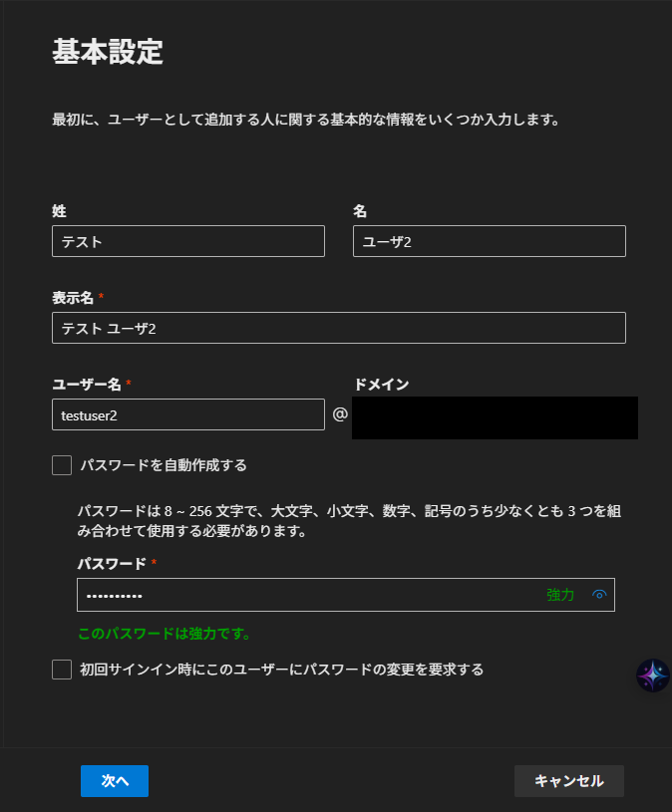Viewport: 672px width, 812px height.
Task: Click the @ symbol beside the username
Action: point(340,413)
